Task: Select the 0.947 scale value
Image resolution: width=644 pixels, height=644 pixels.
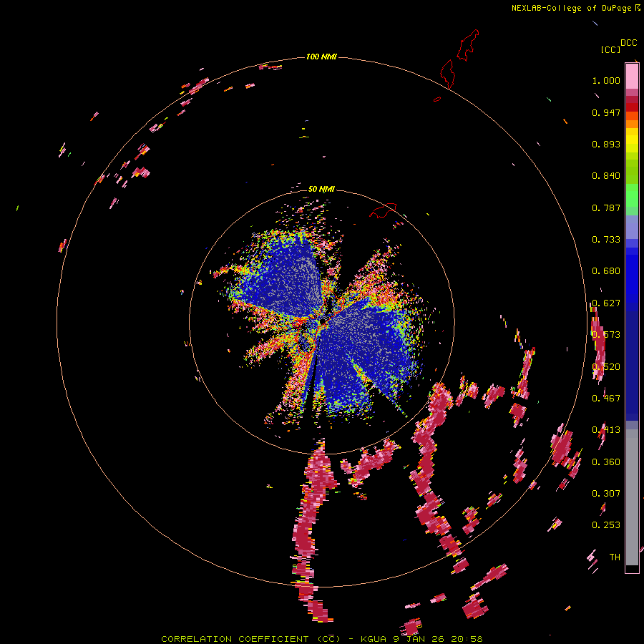Action: [606, 112]
